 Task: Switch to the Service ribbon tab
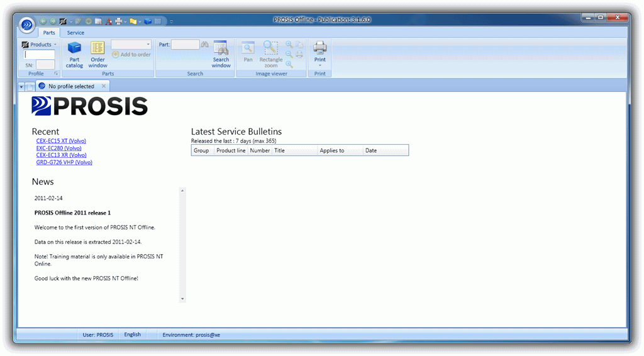tap(75, 33)
